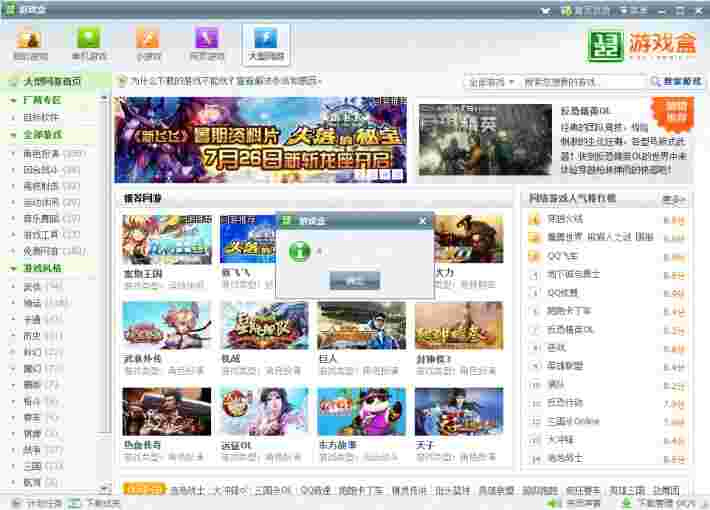
Task: Click the game search input field
Action: pos(582,82)
